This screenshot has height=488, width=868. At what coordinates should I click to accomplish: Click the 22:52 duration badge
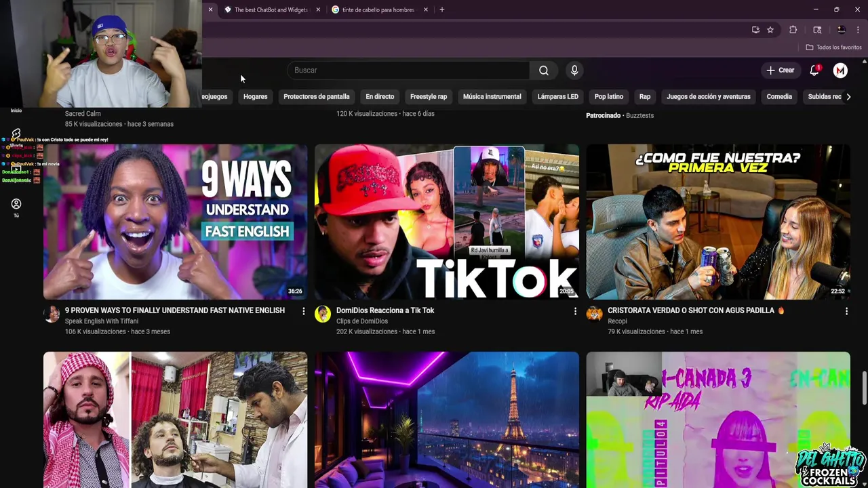pyautogui.click(x=838, y=291)
